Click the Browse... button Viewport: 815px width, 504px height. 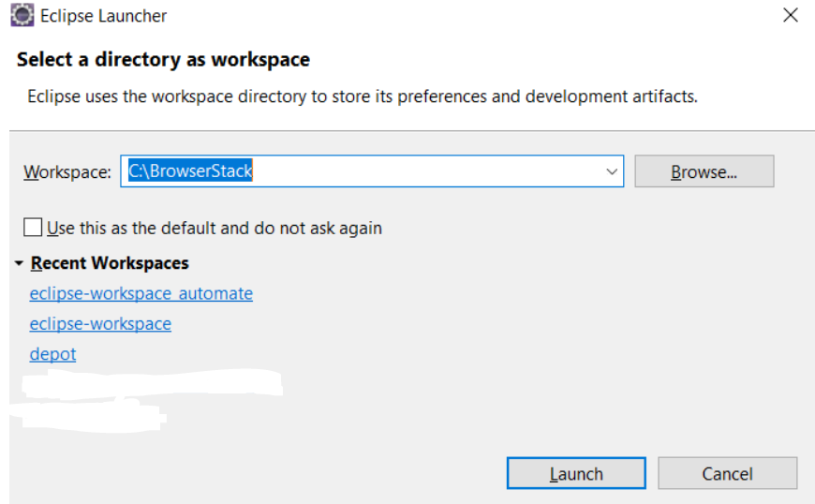coord(704,170)
